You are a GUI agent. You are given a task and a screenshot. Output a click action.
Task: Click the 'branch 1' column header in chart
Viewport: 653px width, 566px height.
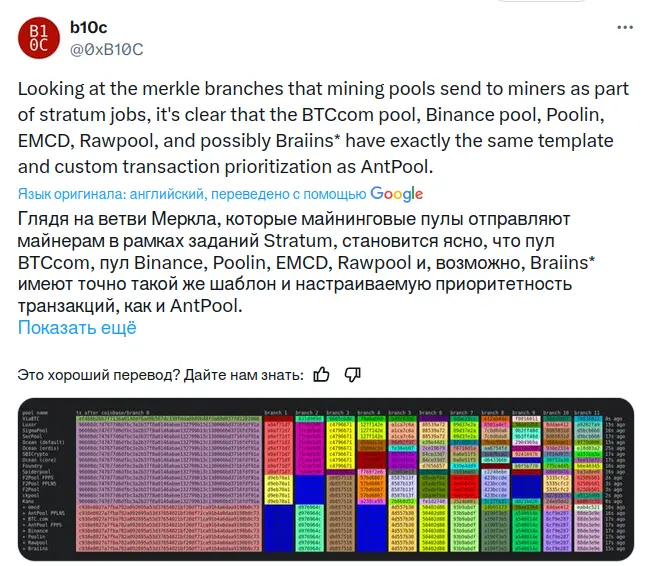[x=276, y=413]
